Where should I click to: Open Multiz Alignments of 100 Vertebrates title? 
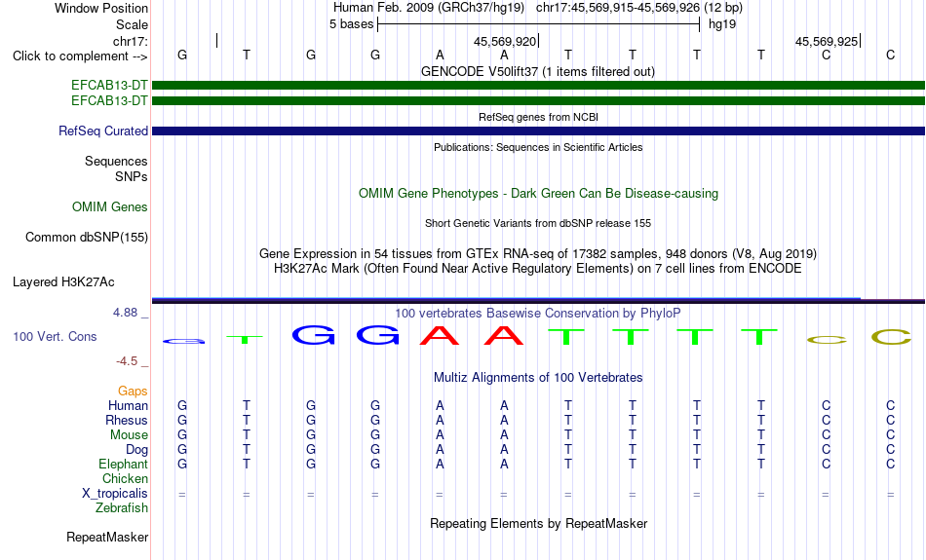[538, 378]
